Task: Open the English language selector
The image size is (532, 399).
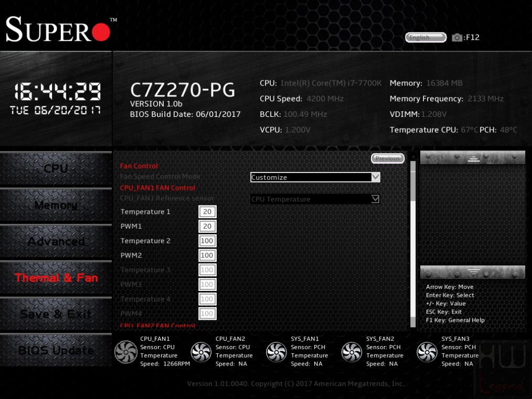Action: [x=426, y=37]
